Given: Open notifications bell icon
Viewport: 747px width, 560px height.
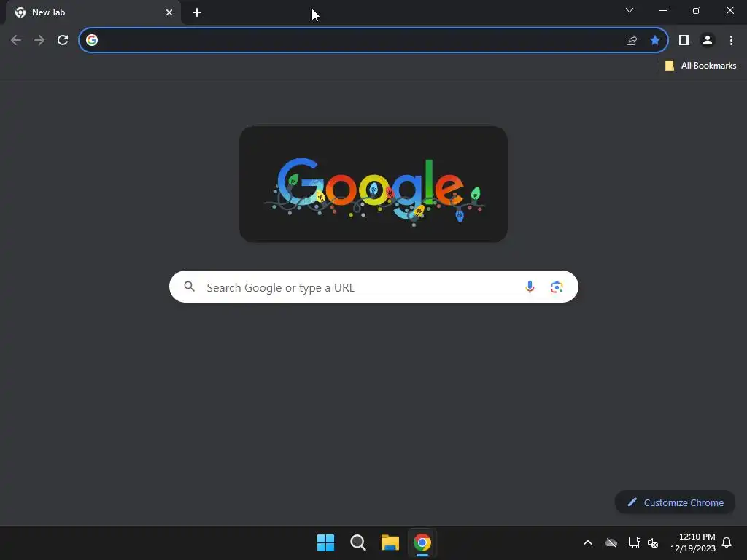Looking at the screenshot, I should click(x=727, y=542).
